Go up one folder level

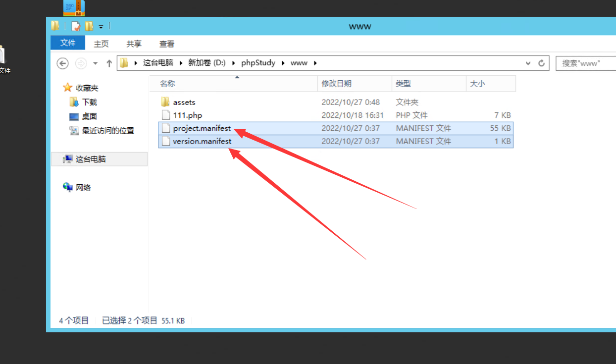pyautogui.click(x=109, y=63)
